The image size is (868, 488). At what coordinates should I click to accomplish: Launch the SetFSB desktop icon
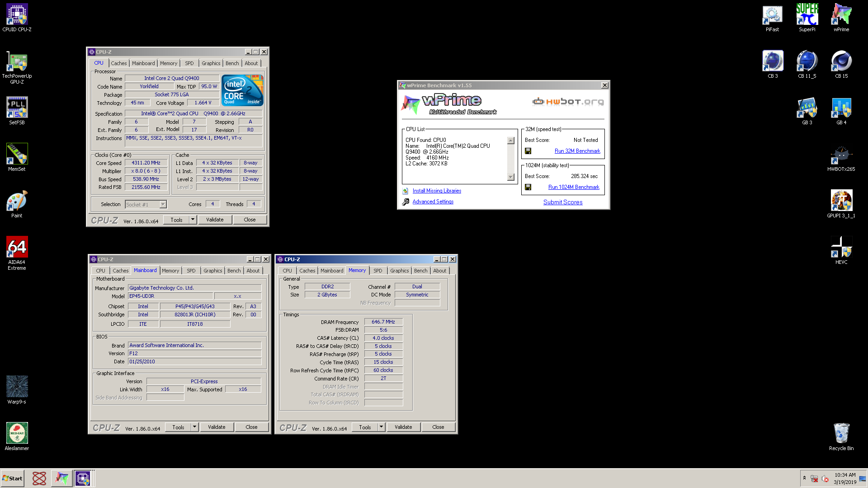pos(17,111)
